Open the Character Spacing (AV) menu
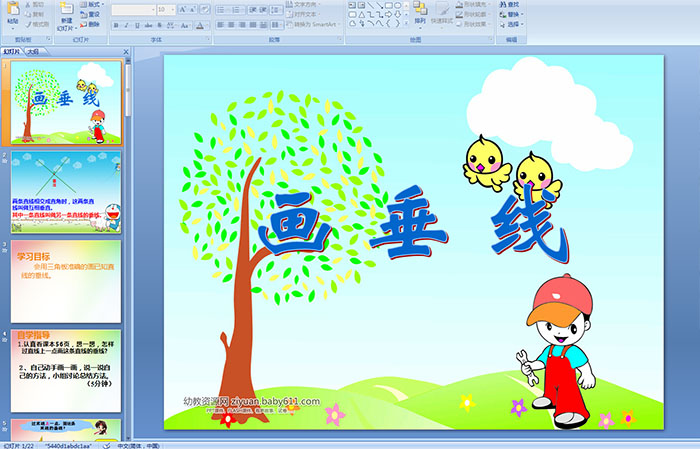The image size is (700, 449). 171,25
